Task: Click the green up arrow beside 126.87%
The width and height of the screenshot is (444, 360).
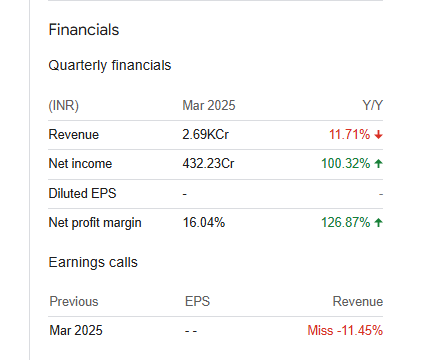Action: click(378, 222)
